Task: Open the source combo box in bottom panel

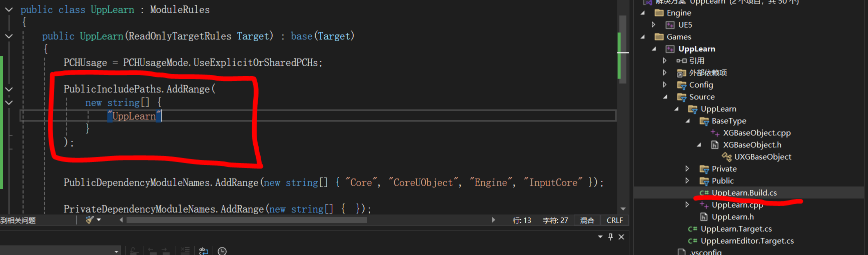Action: (60, 251)
